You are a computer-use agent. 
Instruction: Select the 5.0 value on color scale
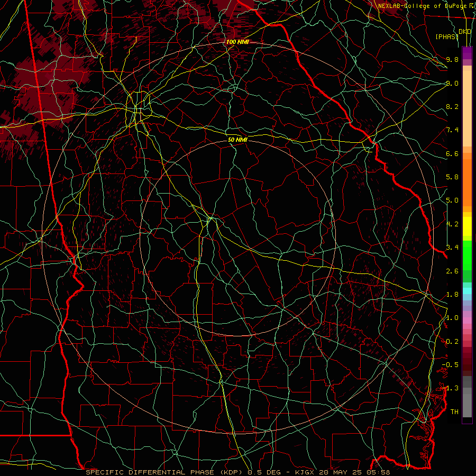[452, 200]
